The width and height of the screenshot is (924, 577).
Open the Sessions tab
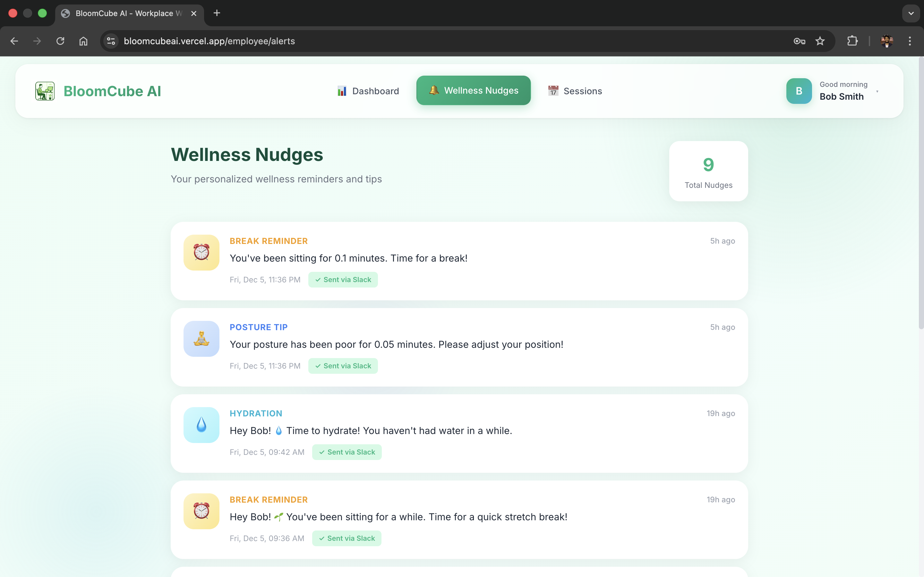(x=575, y=91)
